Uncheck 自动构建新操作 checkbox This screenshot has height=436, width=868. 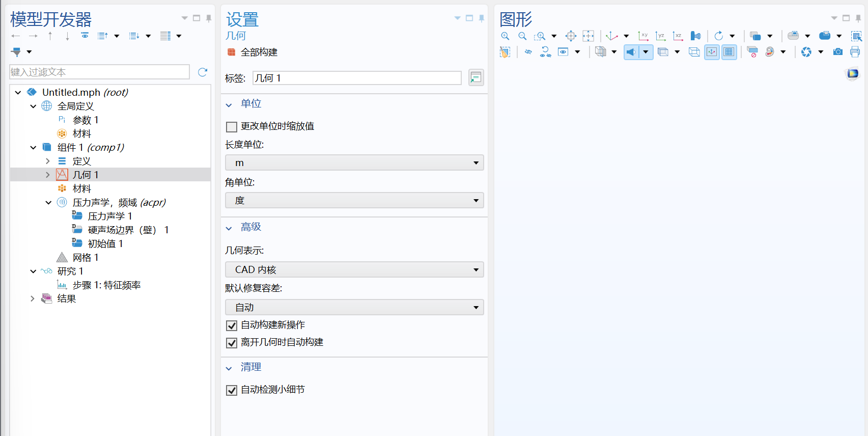(232, 325)
